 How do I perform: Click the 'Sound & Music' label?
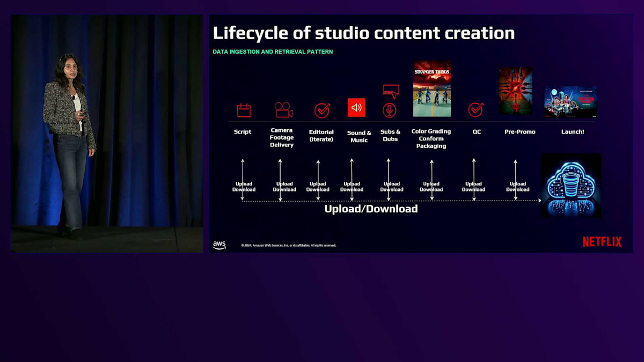(359, 137)
